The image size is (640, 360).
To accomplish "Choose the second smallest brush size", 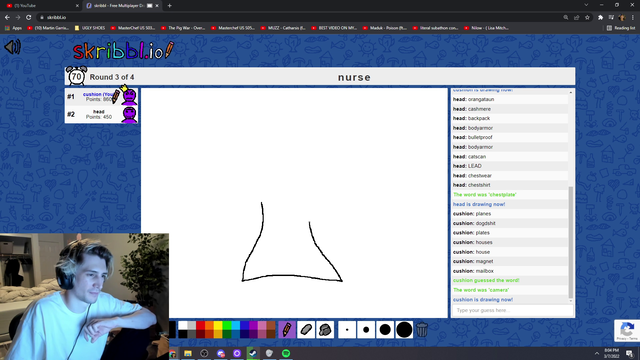I will (x=366, y=330).
